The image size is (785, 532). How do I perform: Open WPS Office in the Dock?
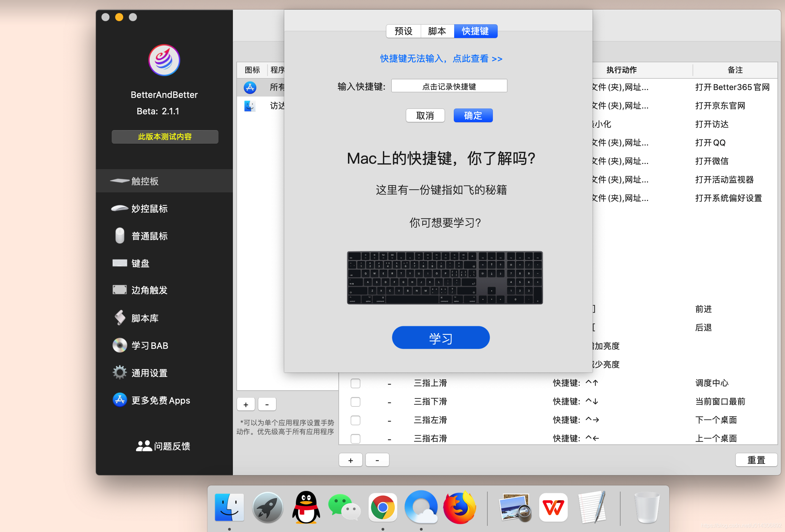553,507
